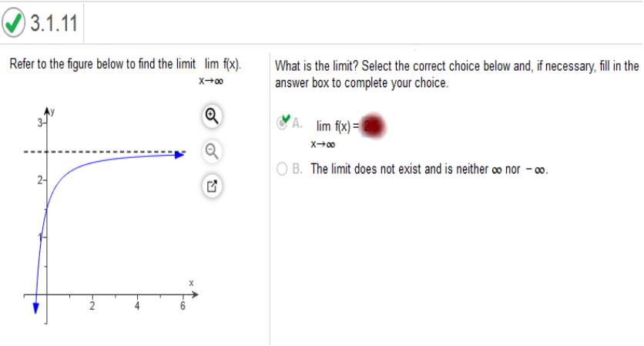The image size is (644, 346).
Task: Click the "lim f(x) =" text in choice A
Action: coord(337,126)
